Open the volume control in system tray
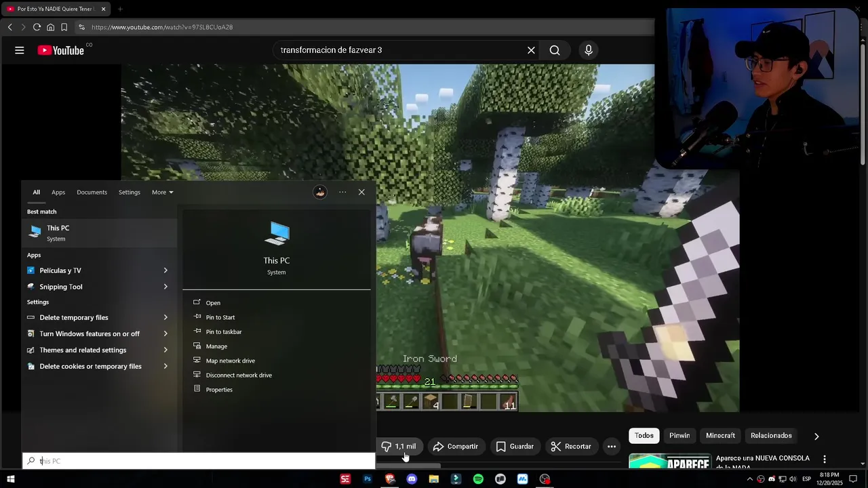This screenshot has width=868, height=488. coord(792,479)
